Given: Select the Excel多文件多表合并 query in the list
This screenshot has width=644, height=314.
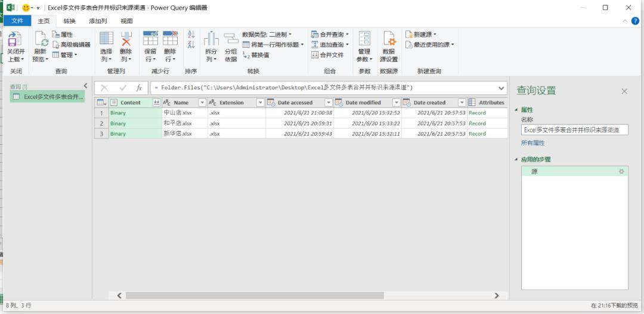Looking at the screenshot, I should click(x=48, y=97).
